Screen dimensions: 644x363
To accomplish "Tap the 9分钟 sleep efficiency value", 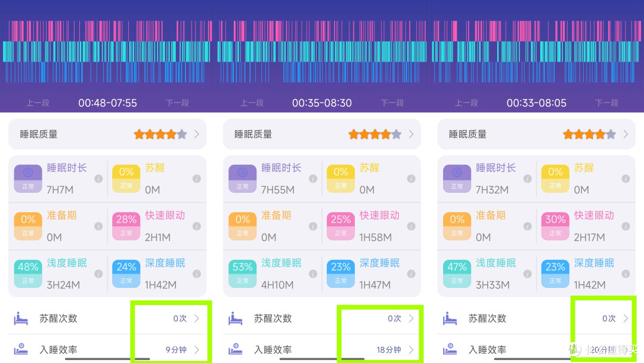I will pos(176,350).
